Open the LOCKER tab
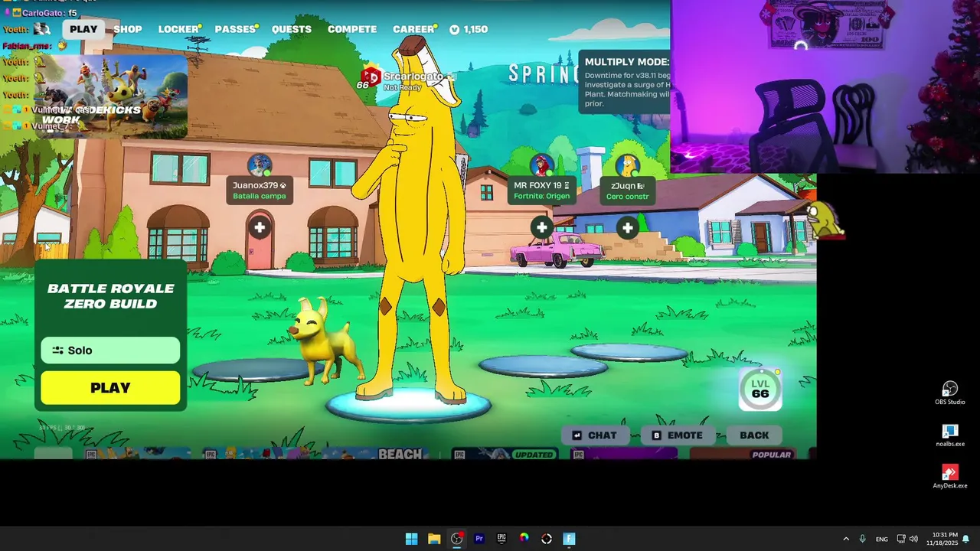This screenshot has height=551, width=980. [x=178, y=29]
